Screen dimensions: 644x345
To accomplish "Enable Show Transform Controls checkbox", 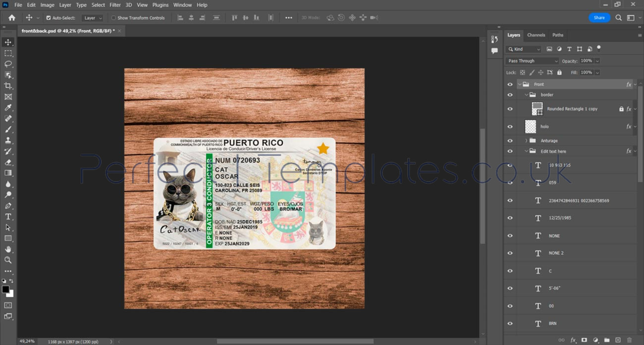I will pos(113,18).
